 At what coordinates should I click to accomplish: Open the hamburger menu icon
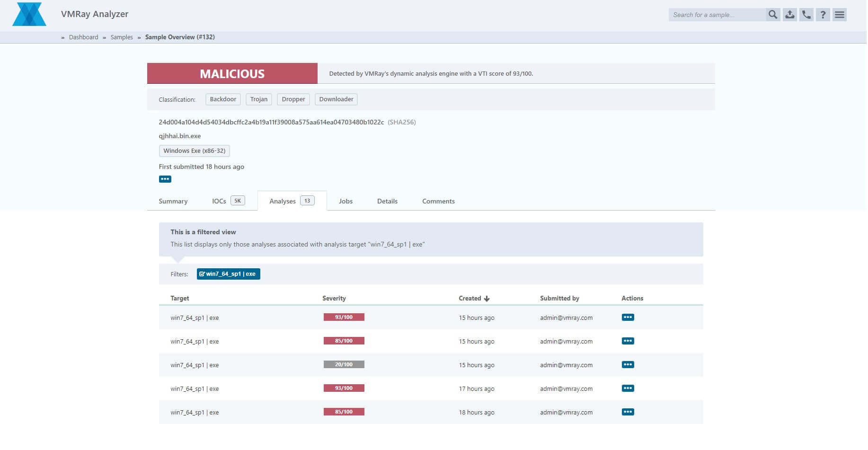tap(840, 15)
